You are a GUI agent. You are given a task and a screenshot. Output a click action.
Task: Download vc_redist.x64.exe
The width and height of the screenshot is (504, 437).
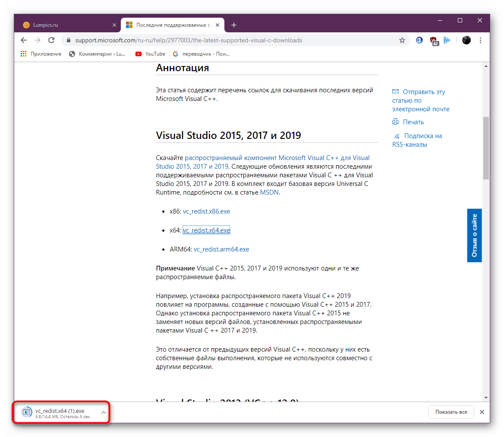click(x=206, y=230)
